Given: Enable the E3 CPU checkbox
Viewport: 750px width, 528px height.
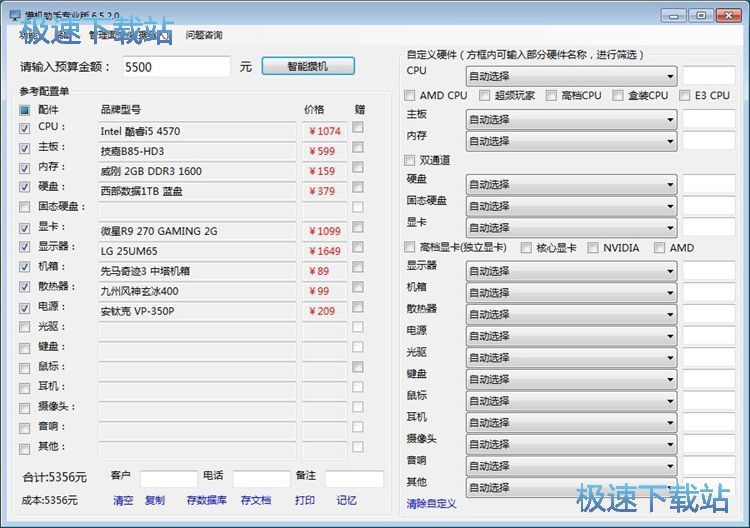Looking at the screenshot, I should pyautogui.click(x=684, y=95).
